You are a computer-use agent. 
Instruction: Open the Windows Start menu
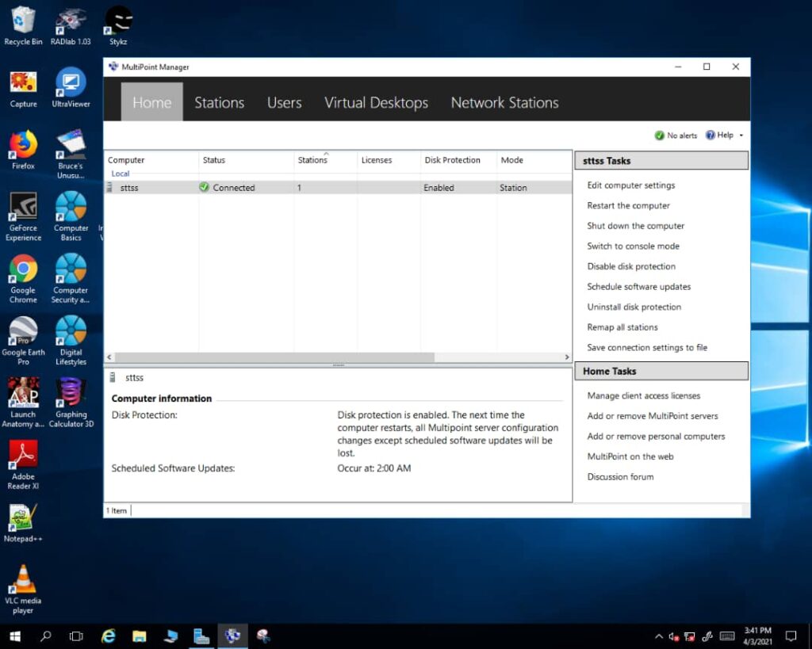(15, 636)
